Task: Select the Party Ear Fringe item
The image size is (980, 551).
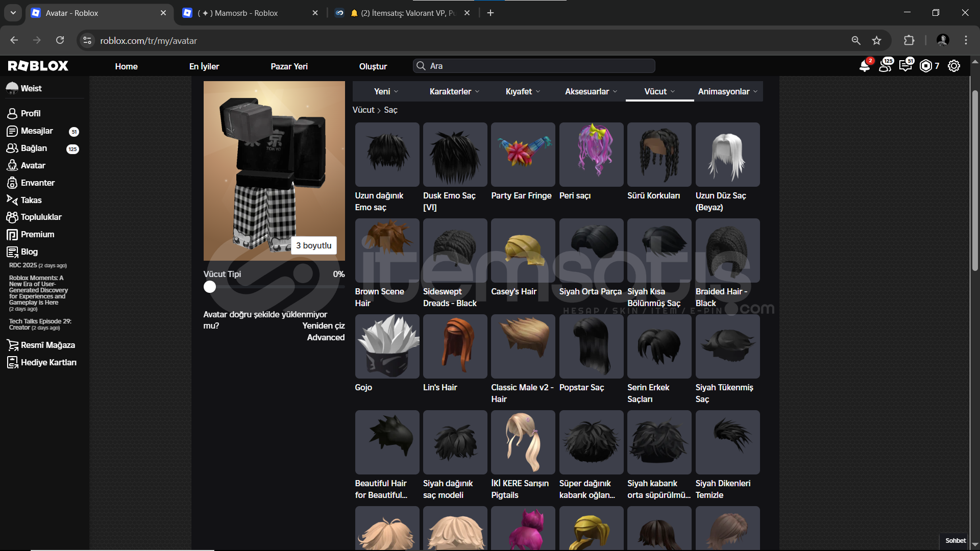Action: (523, 155)
